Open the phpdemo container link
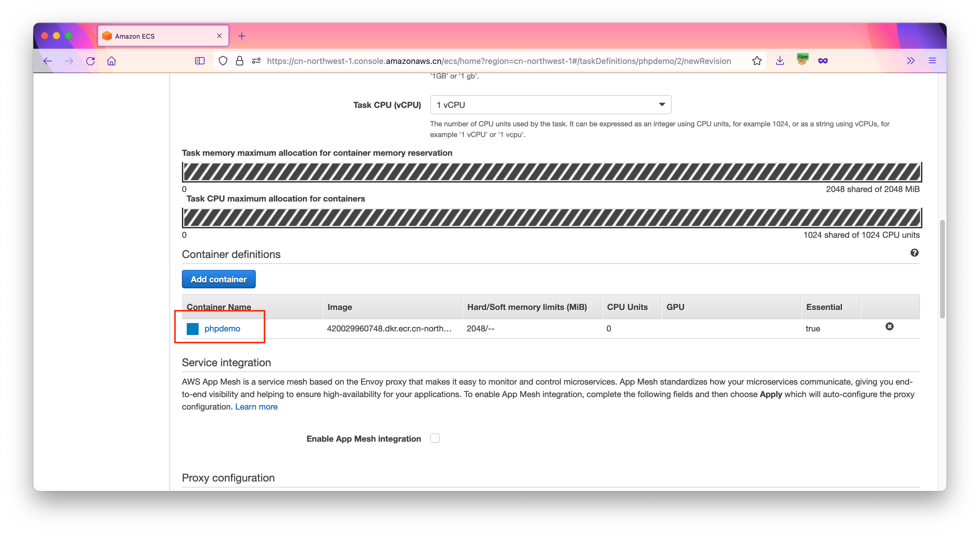Screen dimensions: 980x535 click(x=222, y=328)
